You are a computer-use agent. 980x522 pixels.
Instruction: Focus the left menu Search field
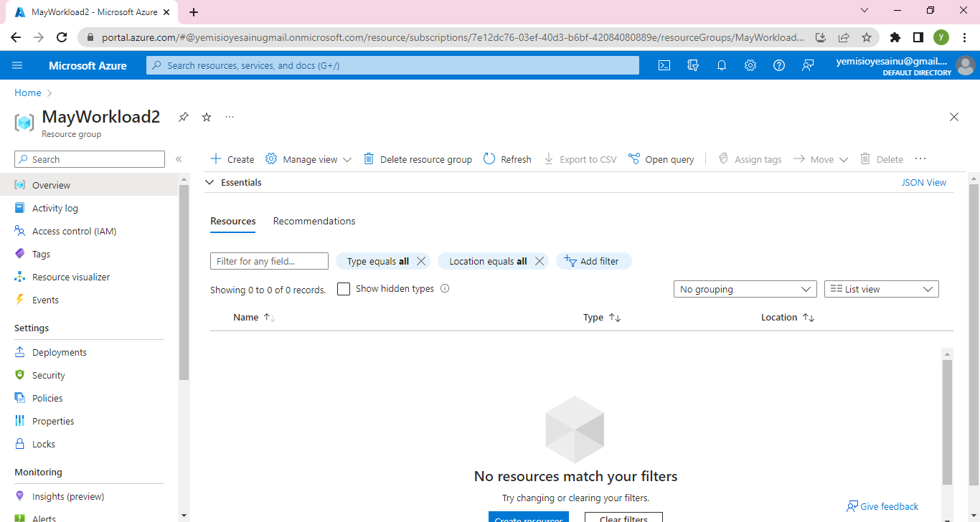point(90,159)
